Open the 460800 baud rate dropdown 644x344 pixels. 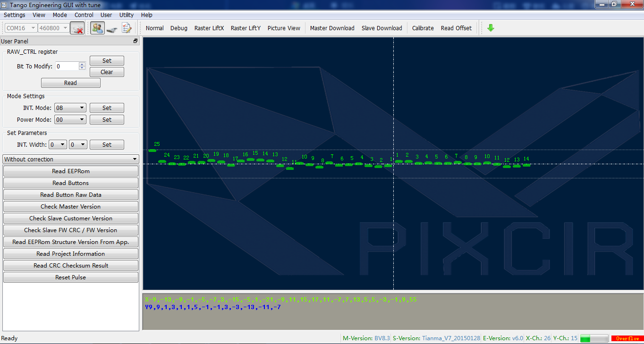pyautogui.click(x=66, y=28)
